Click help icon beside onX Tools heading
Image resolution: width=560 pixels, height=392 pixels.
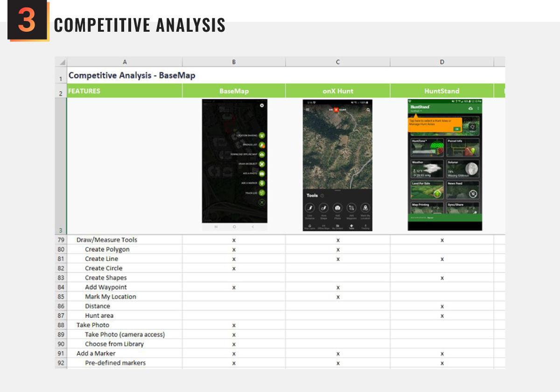pyautogui.click(x=322, y=196)
